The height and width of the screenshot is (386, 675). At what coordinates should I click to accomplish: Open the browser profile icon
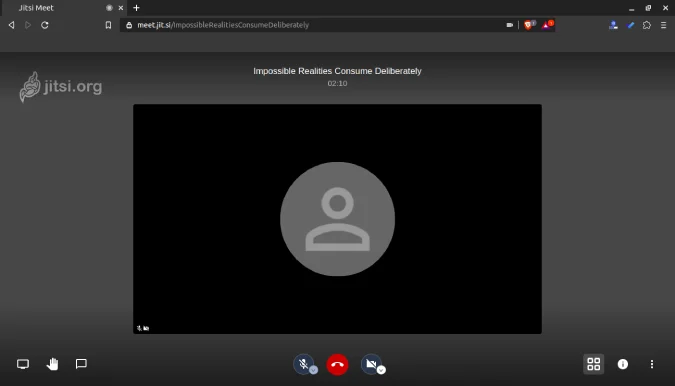613,25
